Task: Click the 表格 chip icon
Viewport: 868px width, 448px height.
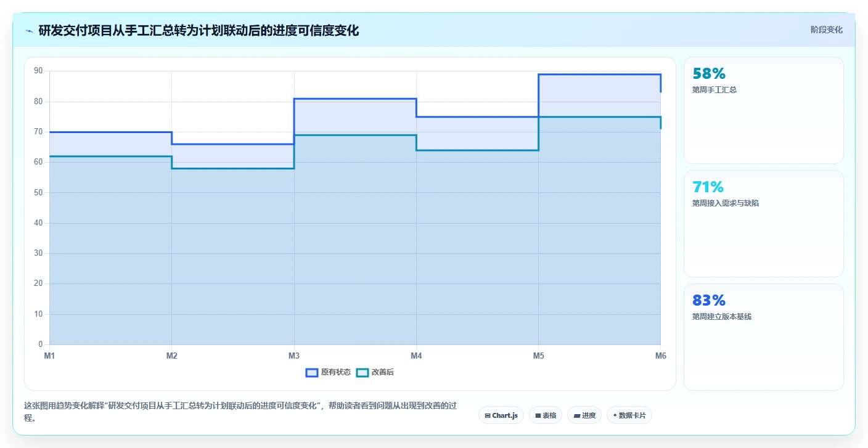Action: 538,416
